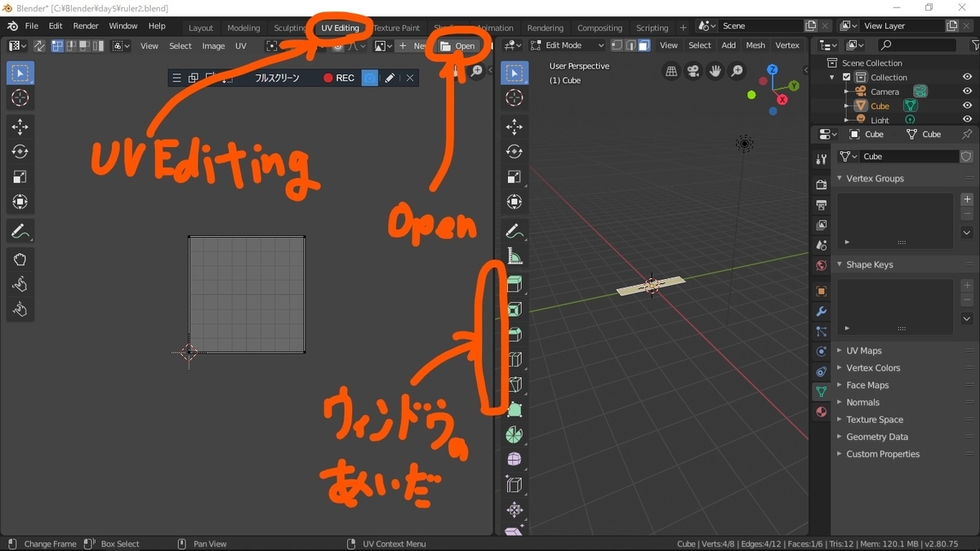The width and height of the screenshot is (980, 551).
Task: Expand the UV Maps panel
Action: pyautogui.click(x=840, y=351)
